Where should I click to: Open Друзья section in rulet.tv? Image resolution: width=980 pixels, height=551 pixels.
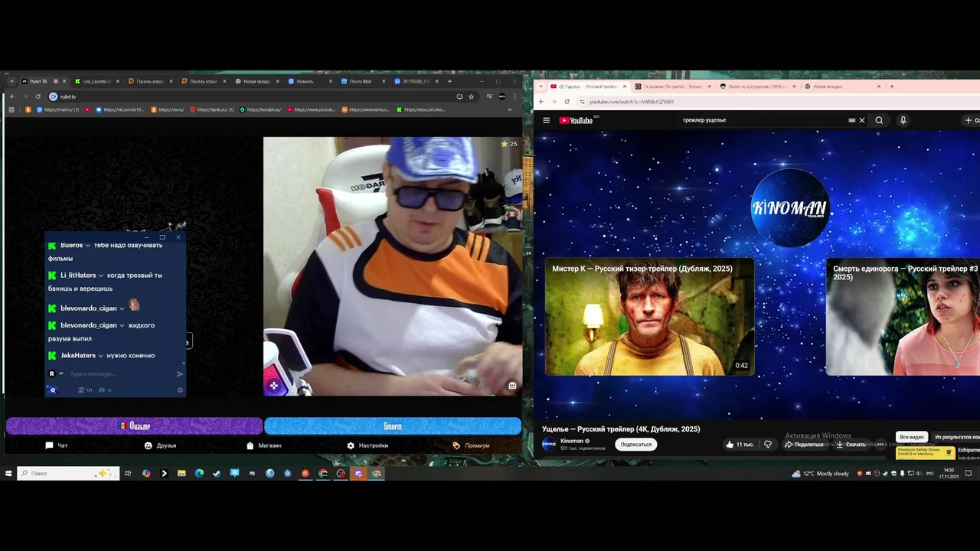click(160, 445)
